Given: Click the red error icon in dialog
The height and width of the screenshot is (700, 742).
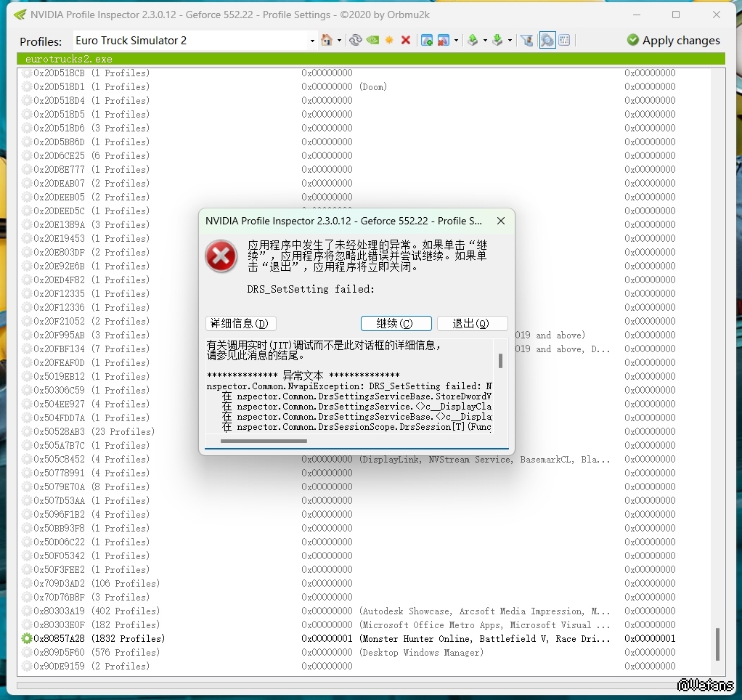Looking at the screenshot, I should pos(221,256).
